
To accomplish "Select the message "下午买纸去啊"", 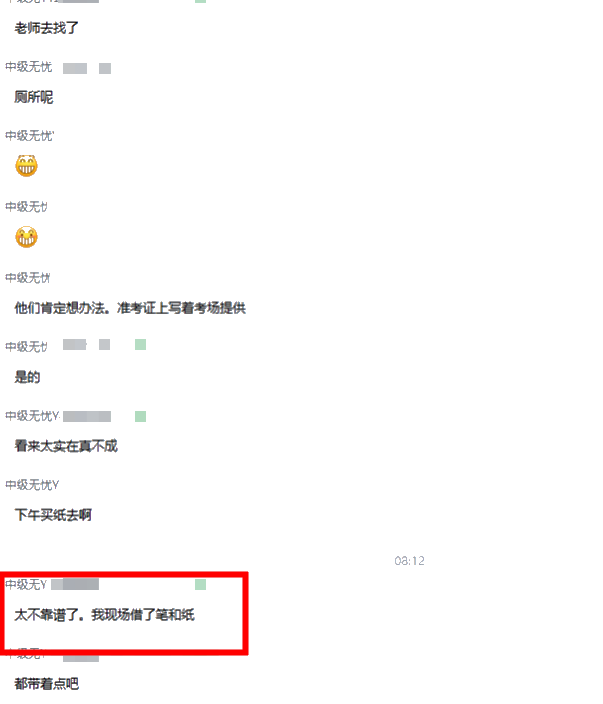I will point(53,515).
